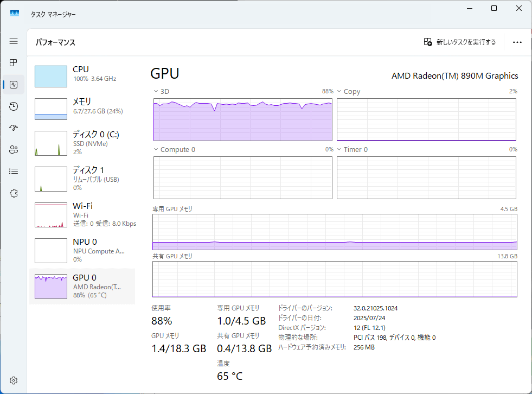This screenshot has width=532, height=394.
Task: Click the CPU mini graph thumbnail
Action: (x=51, y=77)
